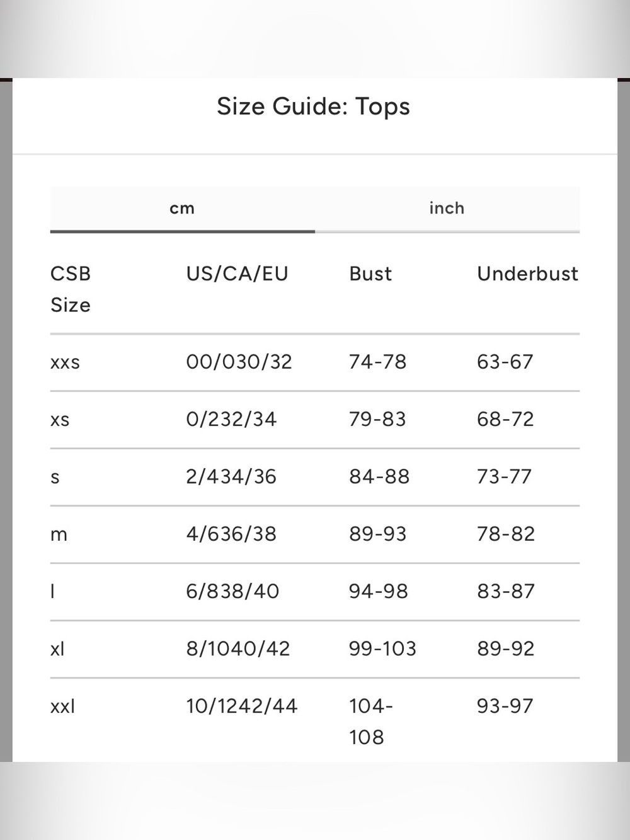Click the Bust column header
Screen dimensions: 630x840
tap(370, 273)
